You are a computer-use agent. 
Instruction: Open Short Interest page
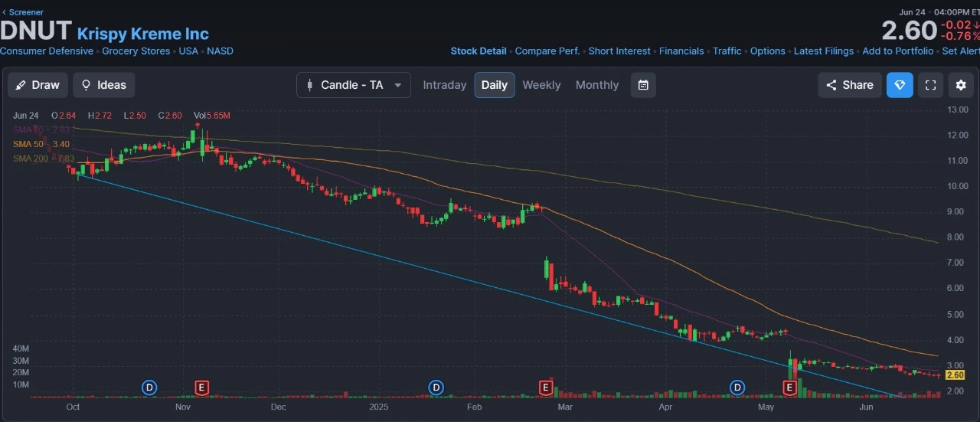coord(619,51)
